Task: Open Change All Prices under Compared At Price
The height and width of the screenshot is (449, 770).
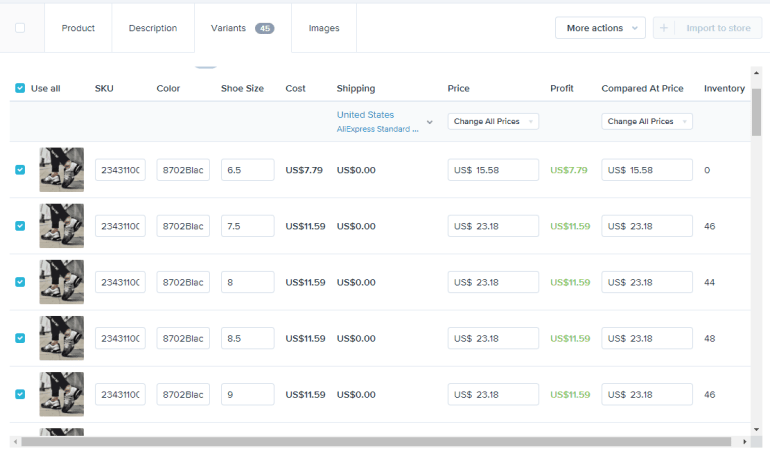Action: click(647, 121)
